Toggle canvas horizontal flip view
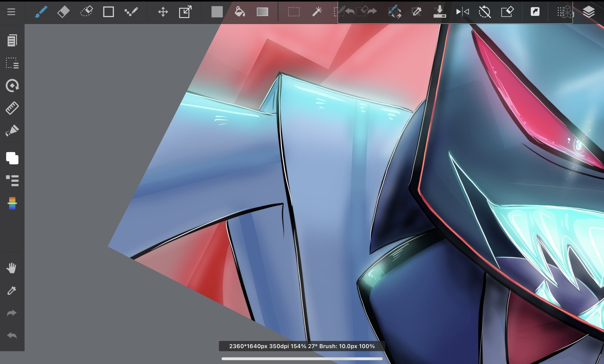Image resolution: width=604 pixels, height=364 pixels. coord(462,12)
